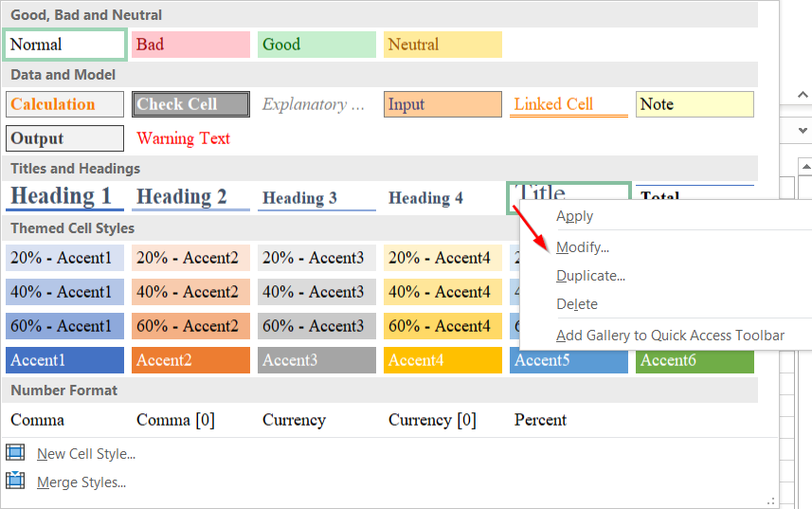
Task: Click Add Gallery to Quick Access Toolbar
Action: pyautogui.click(x=670, y=336)
